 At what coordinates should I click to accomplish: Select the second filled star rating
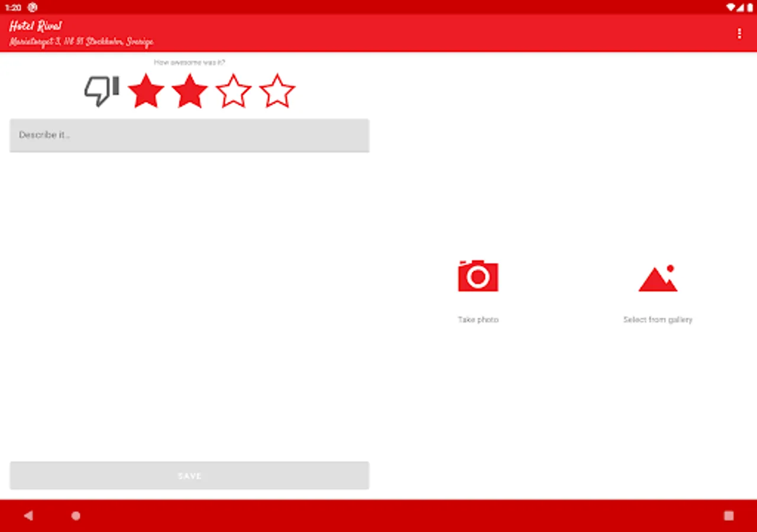pyautogui.click(x=190, y=91)
